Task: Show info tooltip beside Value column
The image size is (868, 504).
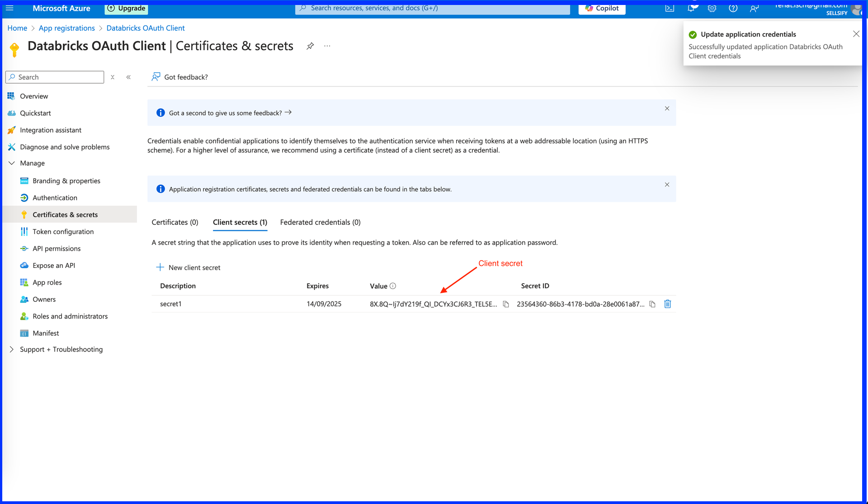Action: coord(393,286)
